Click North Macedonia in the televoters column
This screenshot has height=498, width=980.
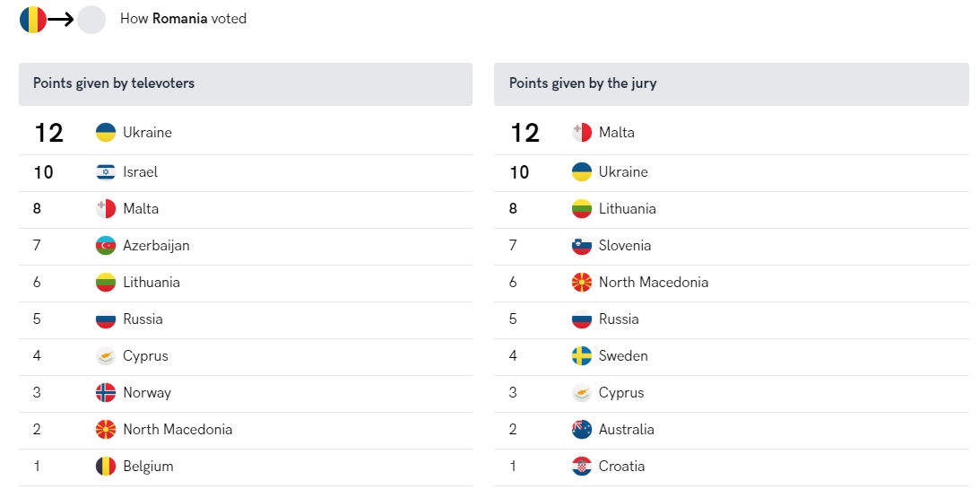pos(178,429)
